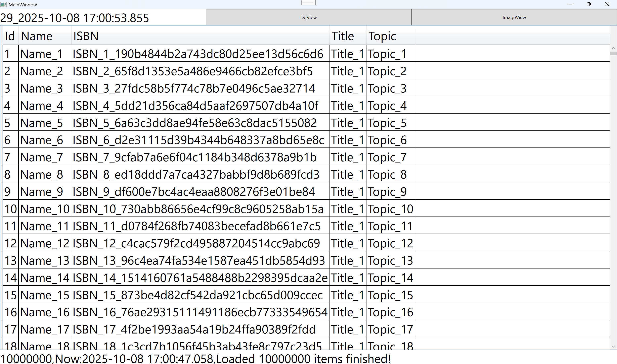Image resolution: width=617 pixels, height=364 pixels.
Task: Click the DgView button
Action: 308,17
